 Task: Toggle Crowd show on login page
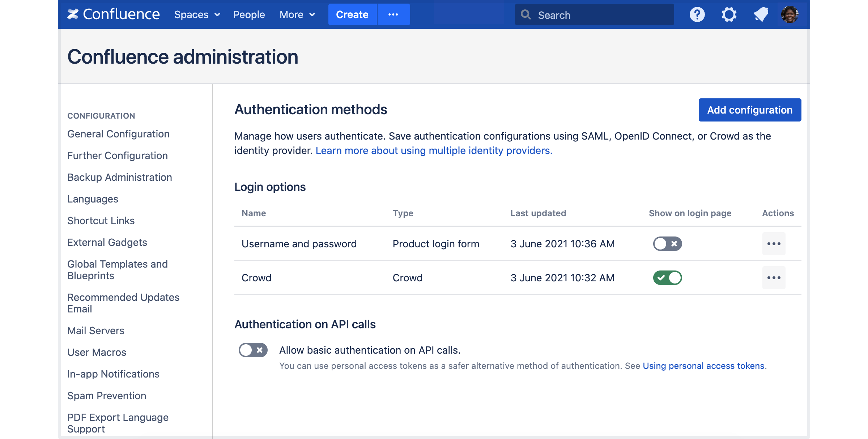coord(667,278)
